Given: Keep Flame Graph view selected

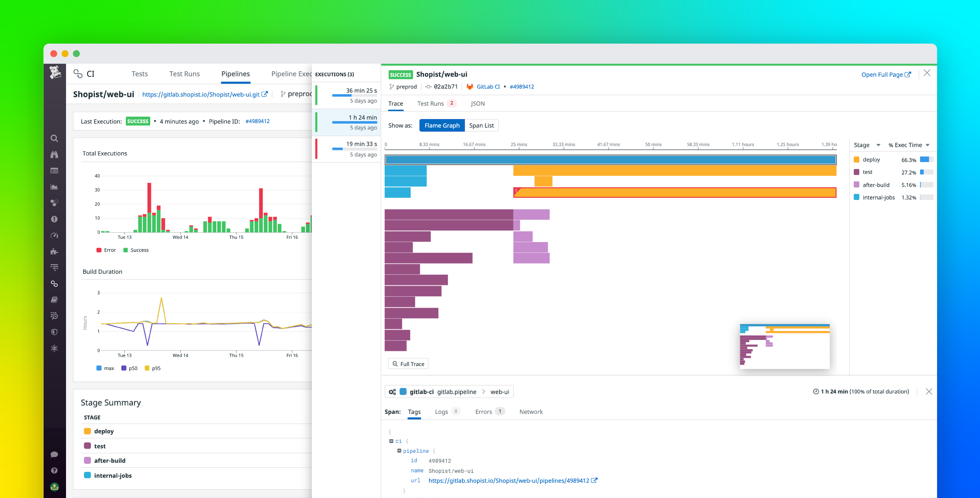Looking at the screenshot, I should coord(442,125).
